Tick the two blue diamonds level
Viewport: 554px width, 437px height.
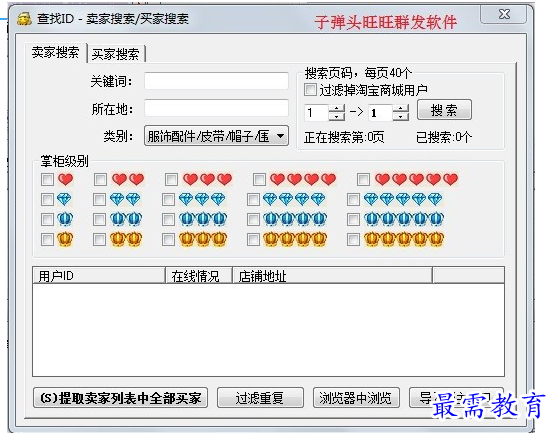(x=99, y=200)
